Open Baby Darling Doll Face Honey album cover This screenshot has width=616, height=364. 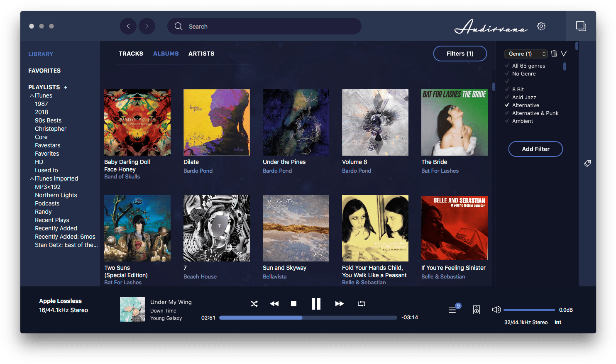(137, 122)
